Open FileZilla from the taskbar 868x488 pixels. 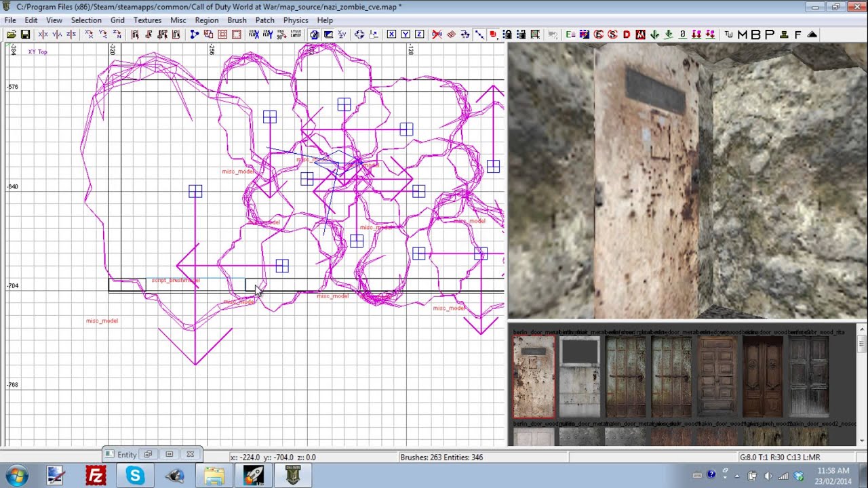(x=96, y=475)
